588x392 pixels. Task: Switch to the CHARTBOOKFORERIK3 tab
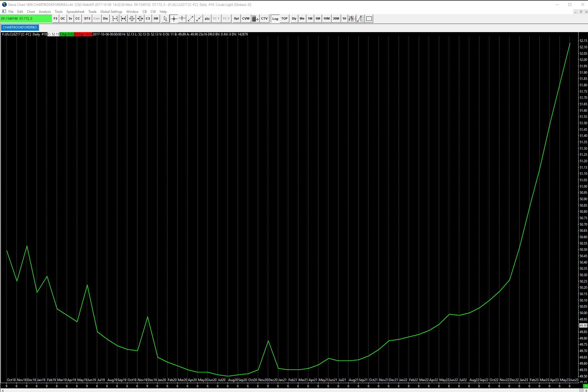(x=20, y=27)
